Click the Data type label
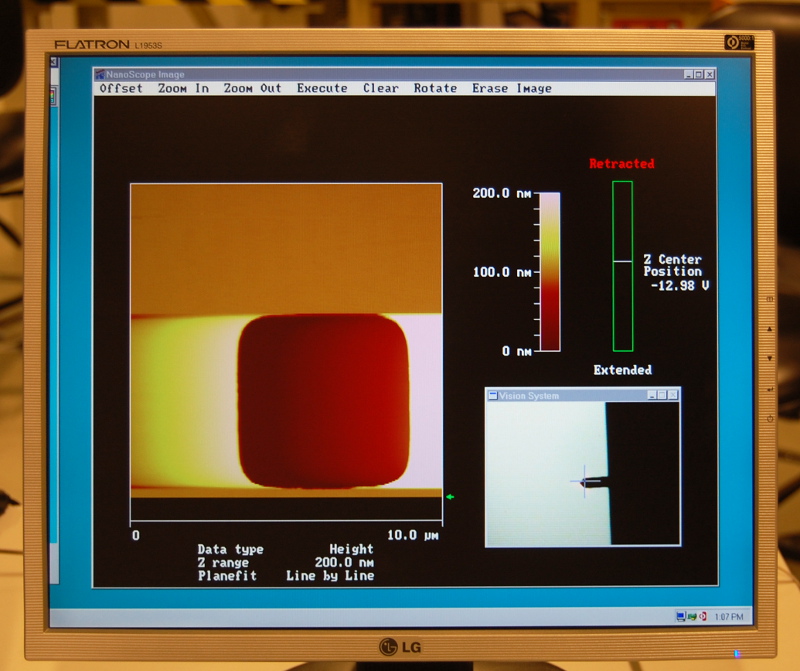This screenshot has height=671, width=800. [231, 550]
